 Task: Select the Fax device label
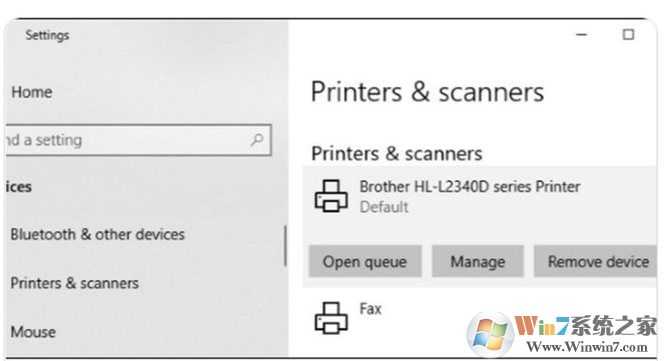tap(371, 308)
